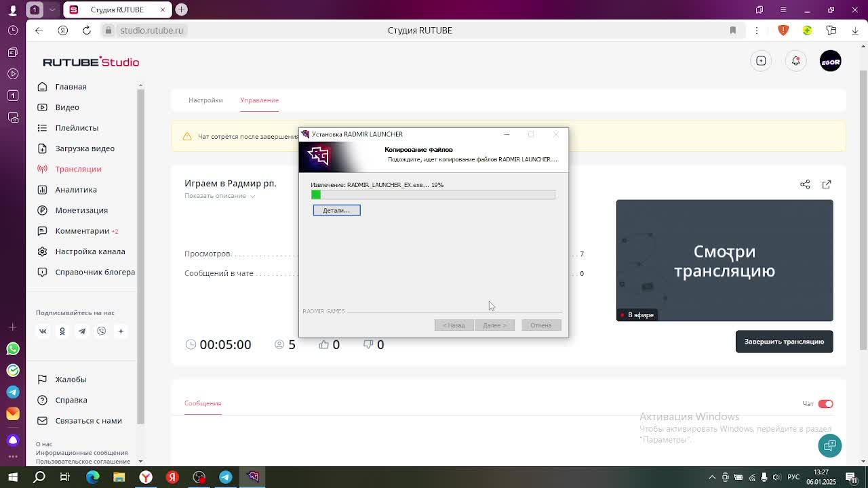
Task: Click the installer extraction progress bar
Action: click(433, 195)
